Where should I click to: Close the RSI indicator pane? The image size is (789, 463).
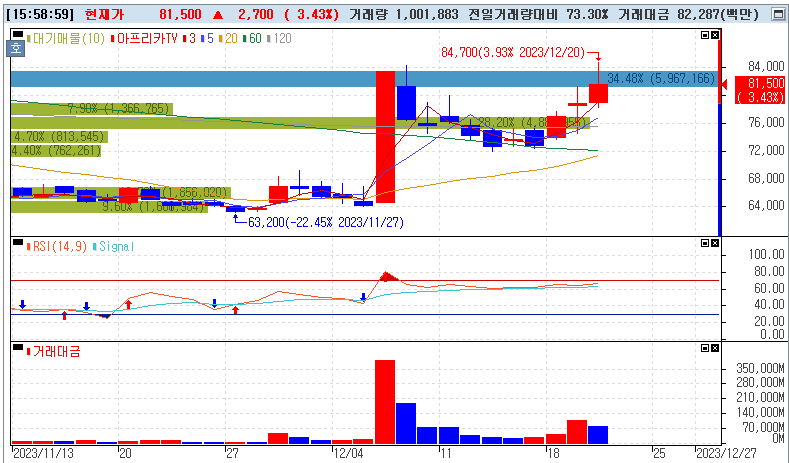(715, 243)
